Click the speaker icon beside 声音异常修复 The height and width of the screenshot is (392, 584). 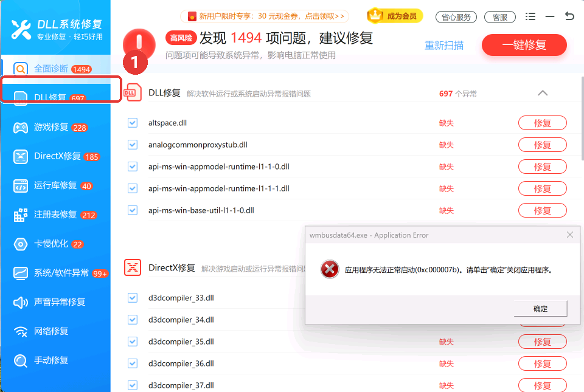click(x=21, y=303)
